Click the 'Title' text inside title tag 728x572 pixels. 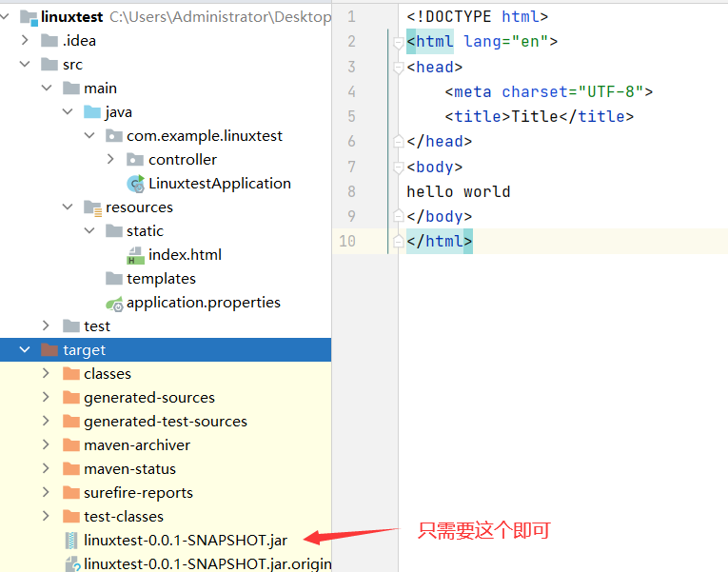click(x=535, y=116)
